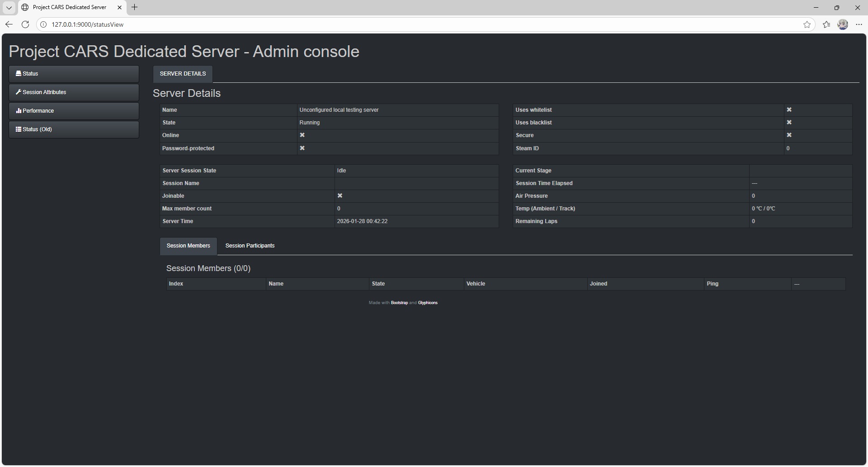This screenshot has width=868, height=467.
Task: Select the Project CARS Dedicated Server browser tab
Action: pyautogui.click(x=72, y=7)
